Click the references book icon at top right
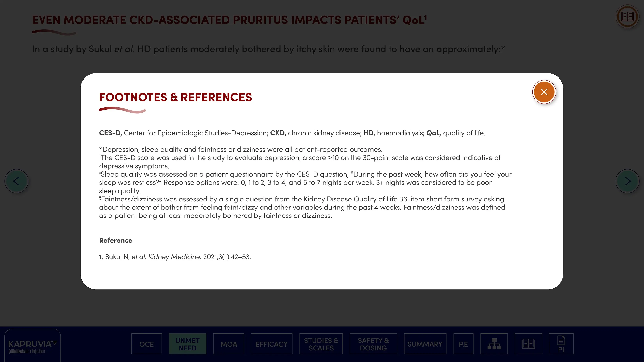The image size is (644, 362). coord(627,17)
